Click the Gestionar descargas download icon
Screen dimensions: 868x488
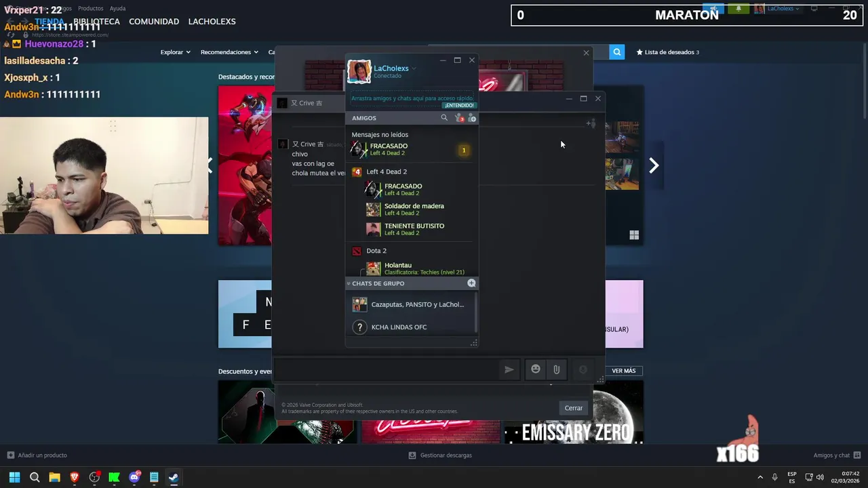click(x=412, y=455)
